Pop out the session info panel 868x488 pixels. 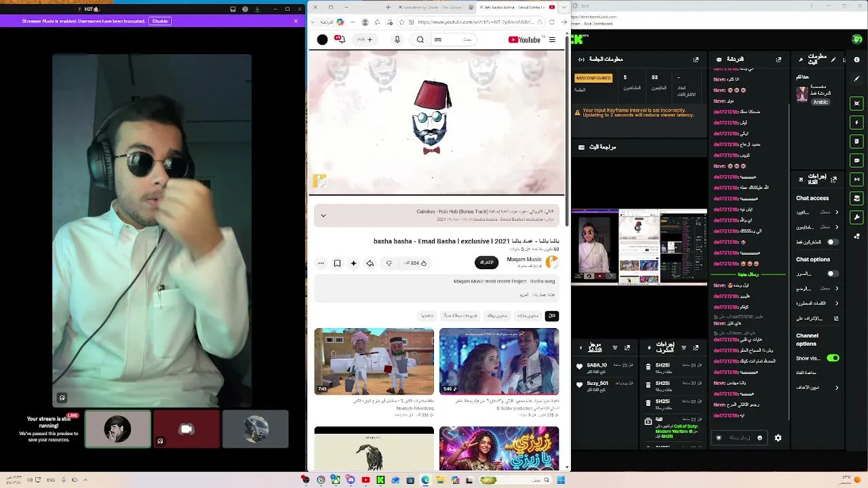pyautogui.click(x=696, y=60)
